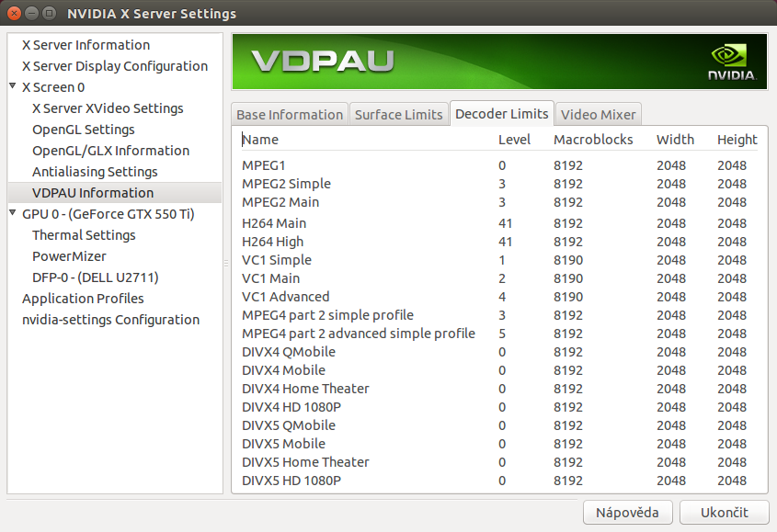Click the DIVX5 Mobile decoder name
This screenshot has height=532, width=777.
click(x=283, y=443)
